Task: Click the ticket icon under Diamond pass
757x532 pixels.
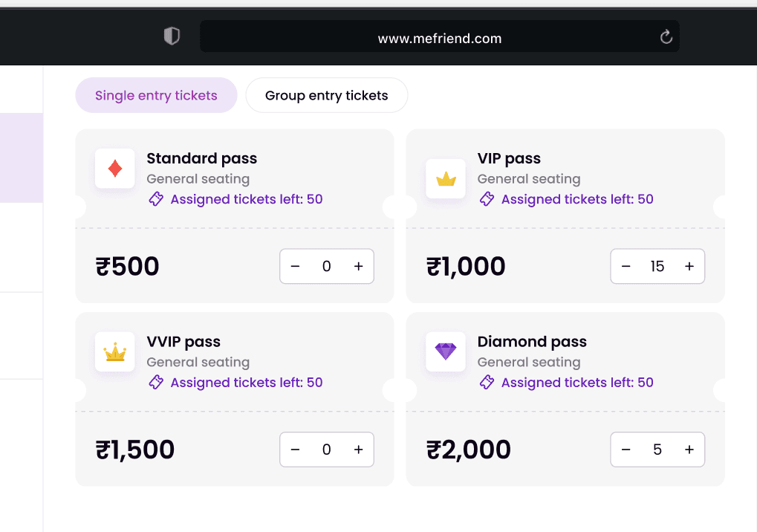Action: pyautogui.click(x=487, y=383)
